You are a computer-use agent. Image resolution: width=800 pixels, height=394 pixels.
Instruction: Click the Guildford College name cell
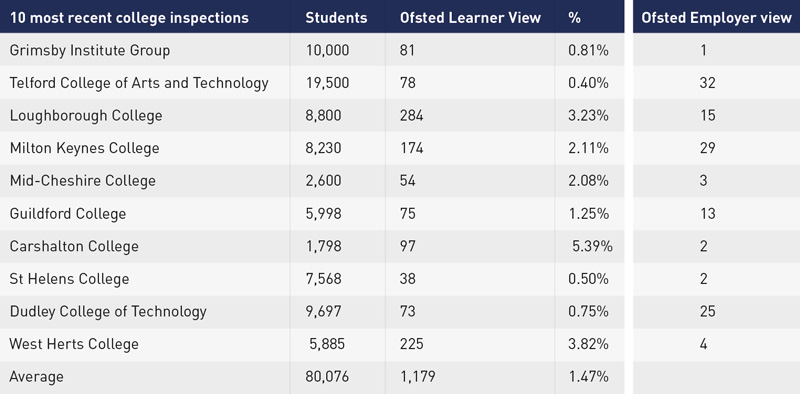(68, 213)
